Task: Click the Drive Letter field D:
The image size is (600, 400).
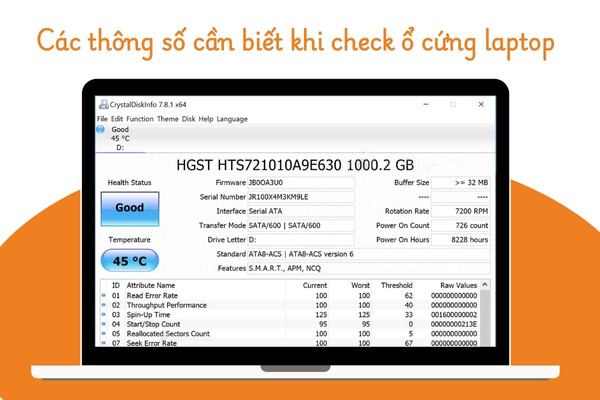Action: 301,240
